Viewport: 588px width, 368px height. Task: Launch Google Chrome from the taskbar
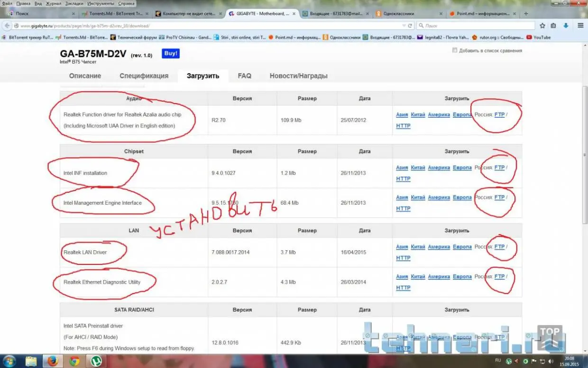coord(74,361)
